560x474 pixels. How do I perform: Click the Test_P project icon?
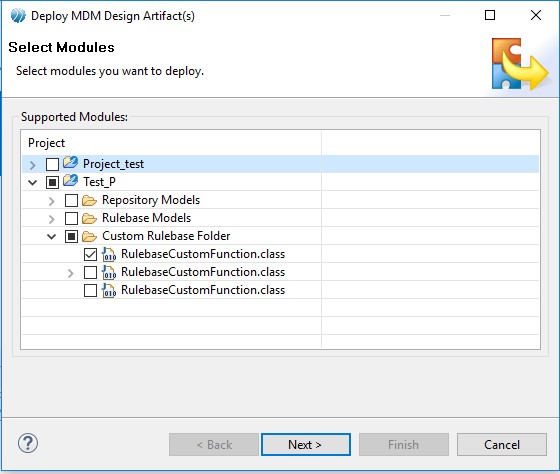(70, 181)
